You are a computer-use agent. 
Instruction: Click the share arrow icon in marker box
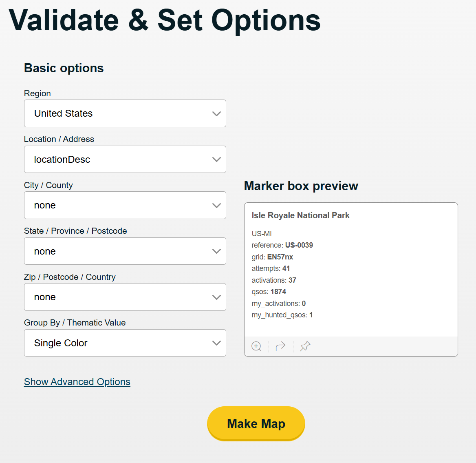[x=281, y=346]
